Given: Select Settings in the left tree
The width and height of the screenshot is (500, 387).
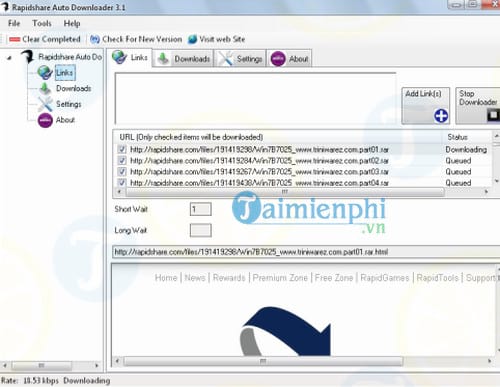Looking at the screenshot, I should (x=69, y=104).
